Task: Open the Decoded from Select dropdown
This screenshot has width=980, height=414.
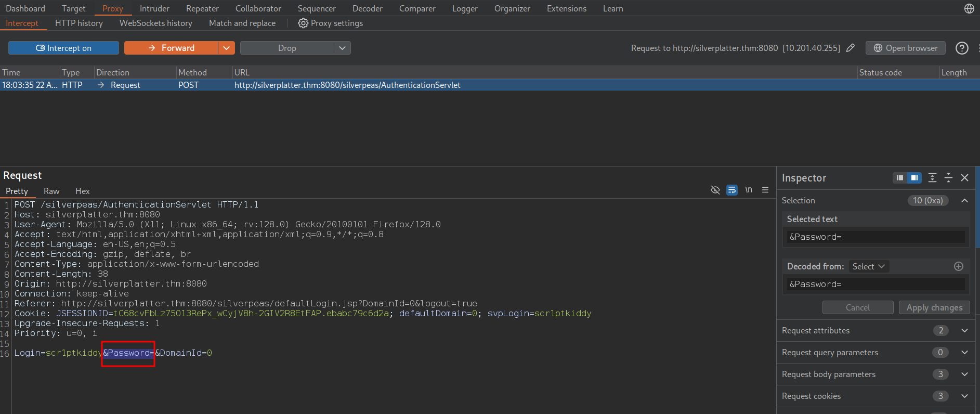Action: pos(868,266)
